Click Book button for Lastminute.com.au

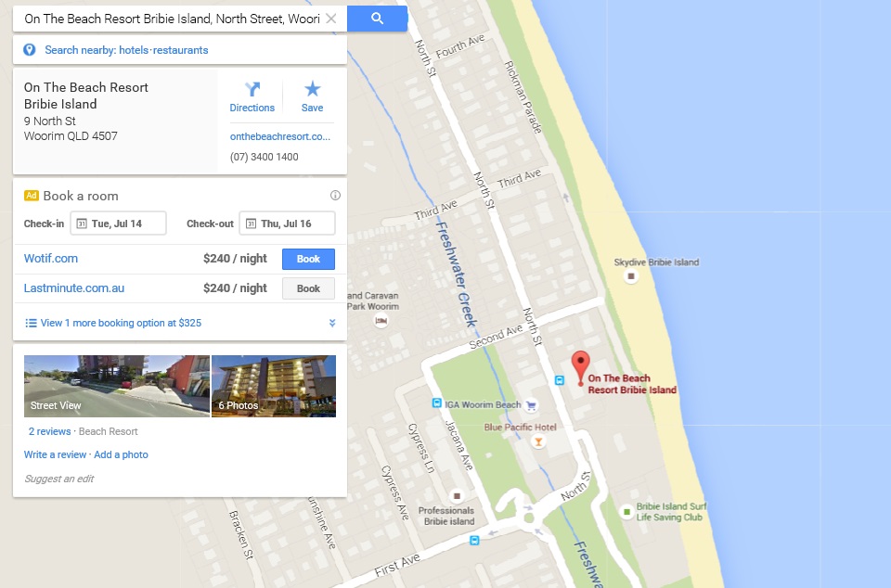(308, 288)
